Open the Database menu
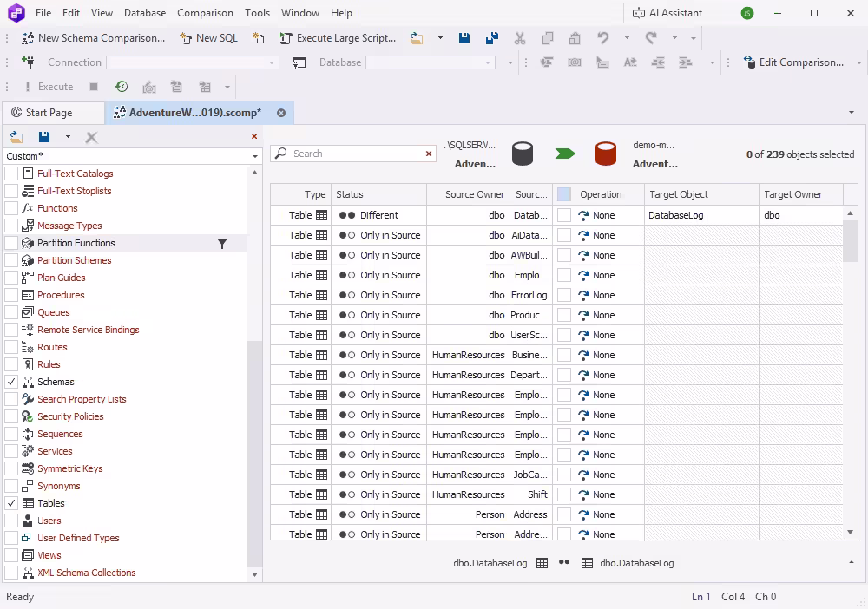Viewport: 868px width, 609px height. 144,13
